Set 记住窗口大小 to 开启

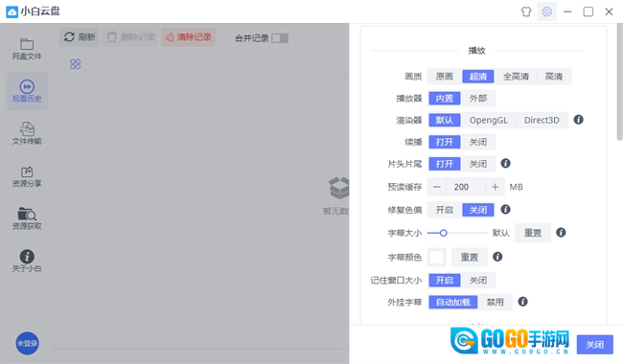444,281
